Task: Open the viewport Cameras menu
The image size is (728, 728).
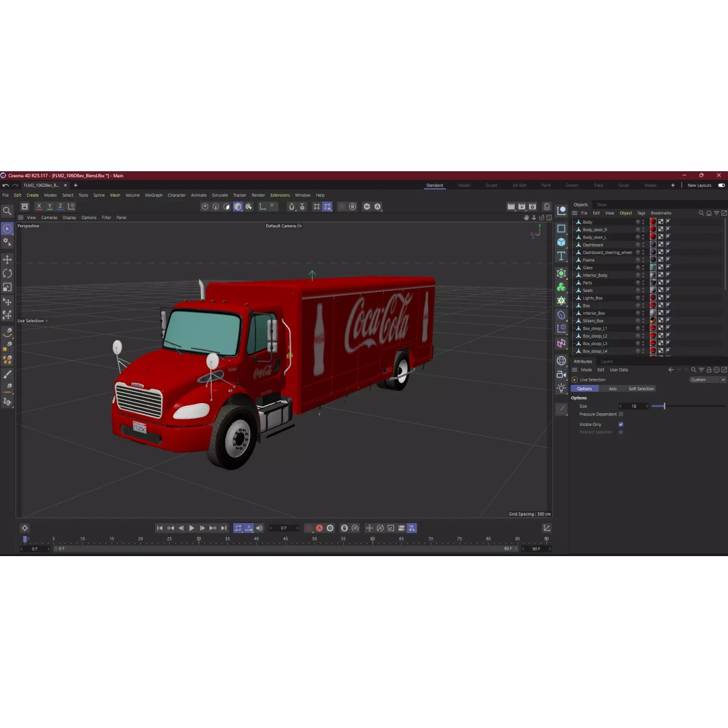Action: [49, 217]
